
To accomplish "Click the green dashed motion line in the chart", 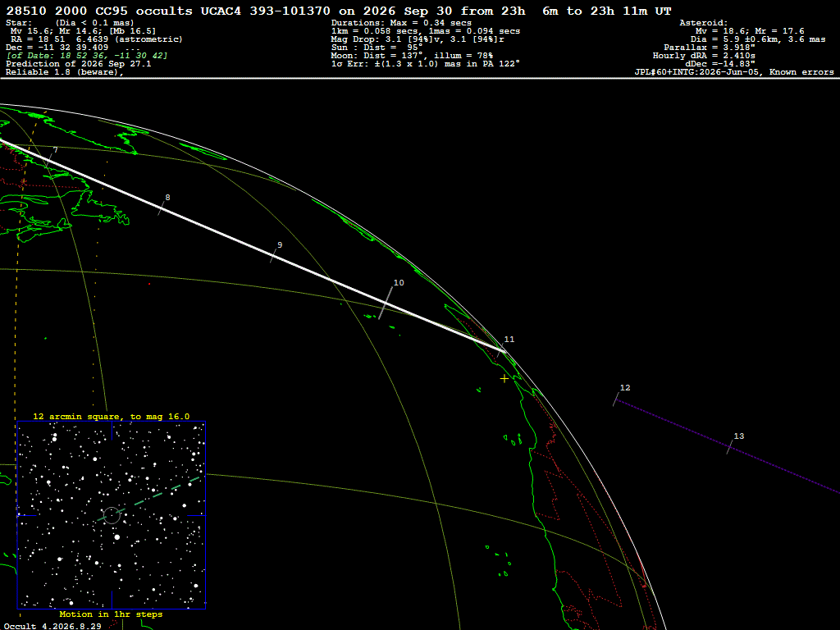I will [149, 498].
